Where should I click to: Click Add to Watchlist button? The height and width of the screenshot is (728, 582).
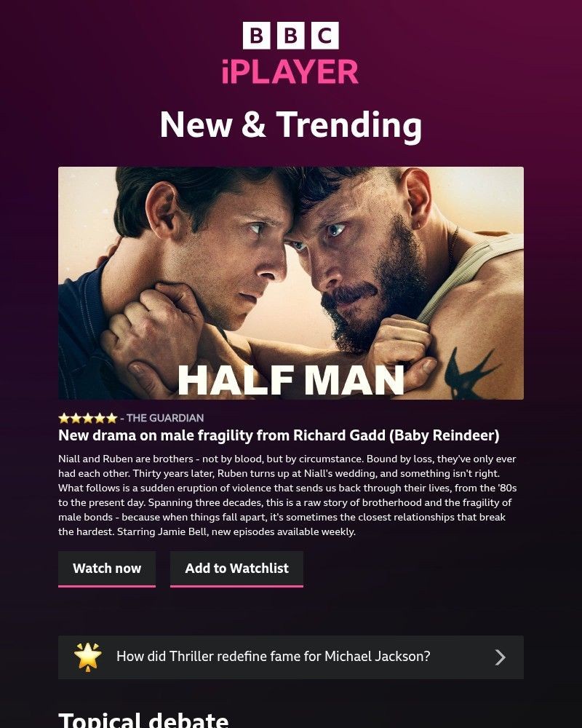coord(236,569)
